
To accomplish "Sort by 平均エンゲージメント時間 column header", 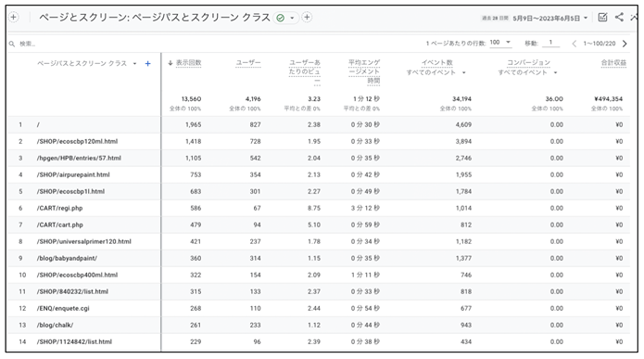I will [364, 71].
